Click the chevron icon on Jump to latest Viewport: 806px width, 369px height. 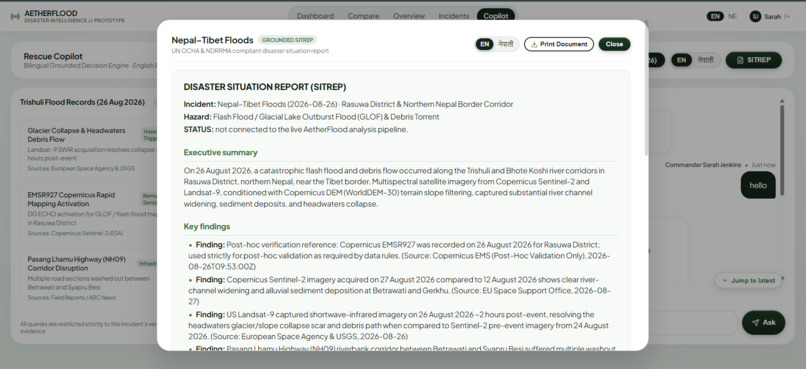[x=725, y=281]
